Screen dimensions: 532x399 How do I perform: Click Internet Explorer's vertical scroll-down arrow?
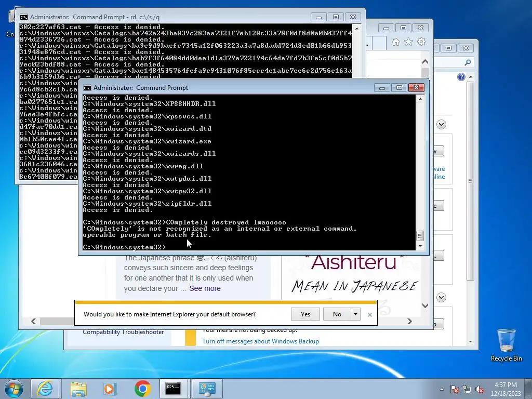click(425, 305)
